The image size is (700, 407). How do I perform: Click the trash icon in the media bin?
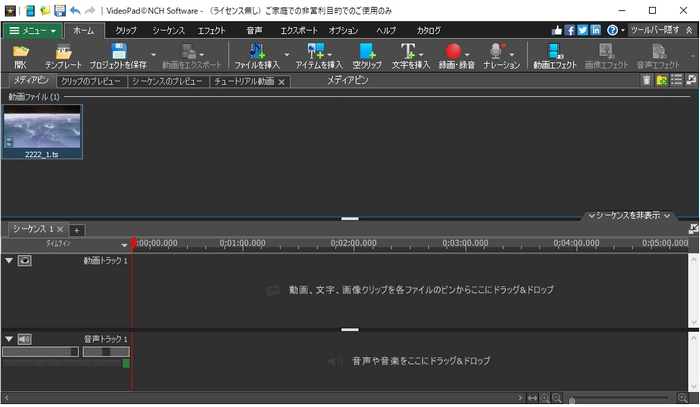coord(647,81)
